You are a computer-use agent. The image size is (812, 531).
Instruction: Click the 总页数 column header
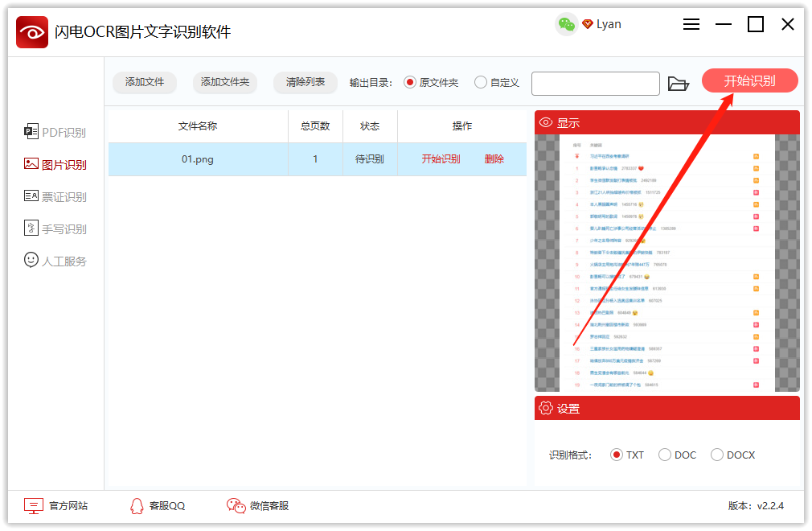pyautogui.click(x=315, y=126)
